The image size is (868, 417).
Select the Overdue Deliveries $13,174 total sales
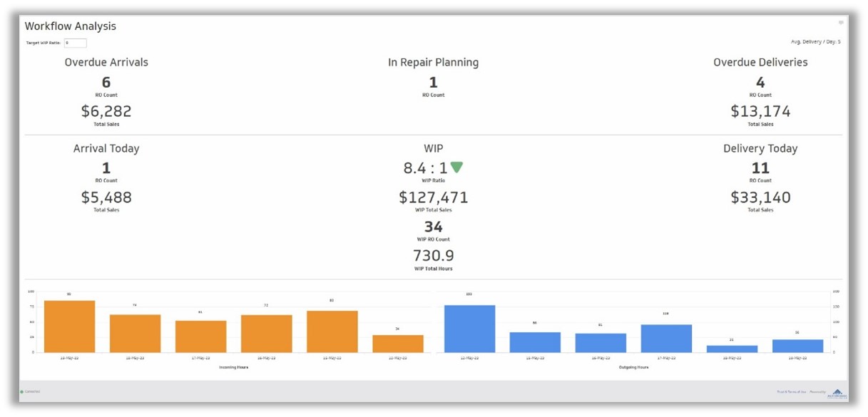760,111
